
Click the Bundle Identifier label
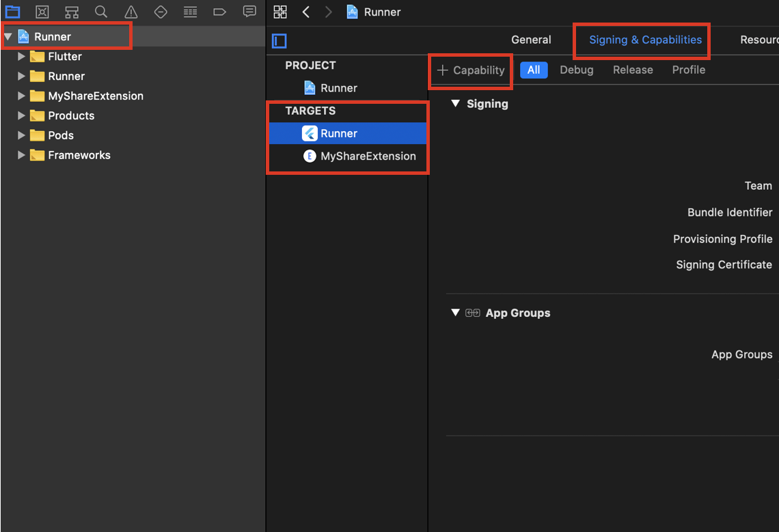[730, 212]
